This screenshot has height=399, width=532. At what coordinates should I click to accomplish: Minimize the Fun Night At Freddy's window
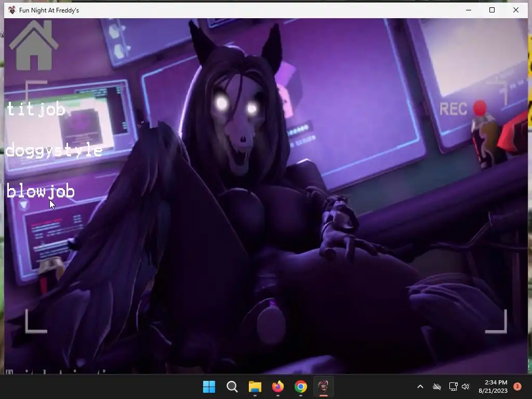point(469,10)
